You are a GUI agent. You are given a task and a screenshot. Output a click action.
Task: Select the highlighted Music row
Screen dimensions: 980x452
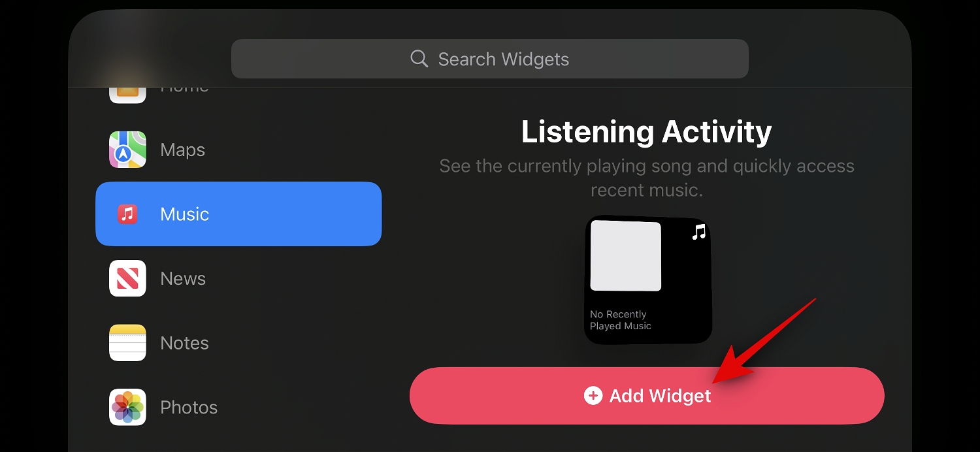point(238,214)
